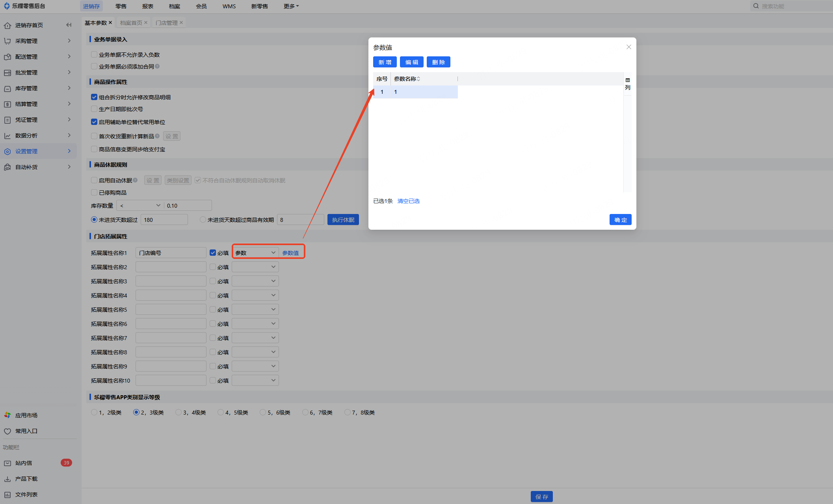833x504 pixels.
Task: Click the 数据分析 chart icon in sidebar
Action: [7, 136]
